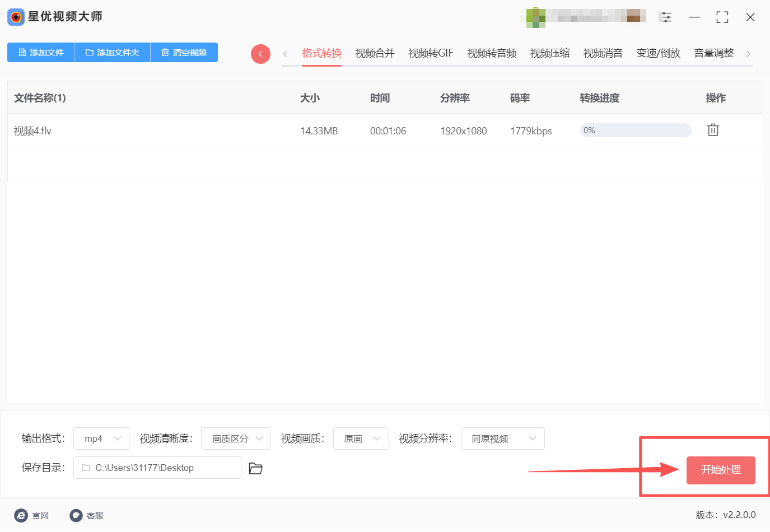Contact 客服 via the chat bubble icon

pyautogui.click(x=76, y=515)
